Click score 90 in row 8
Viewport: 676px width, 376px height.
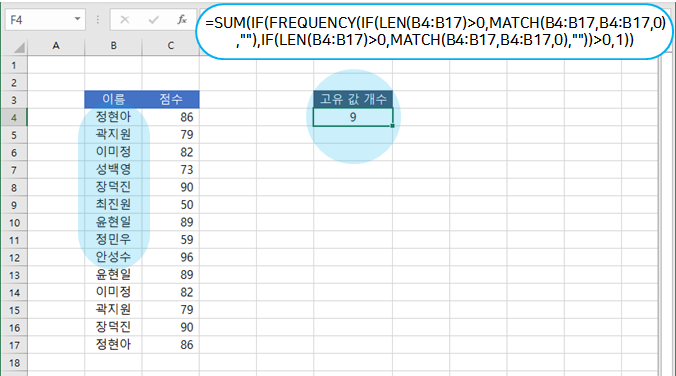point(171,187)
